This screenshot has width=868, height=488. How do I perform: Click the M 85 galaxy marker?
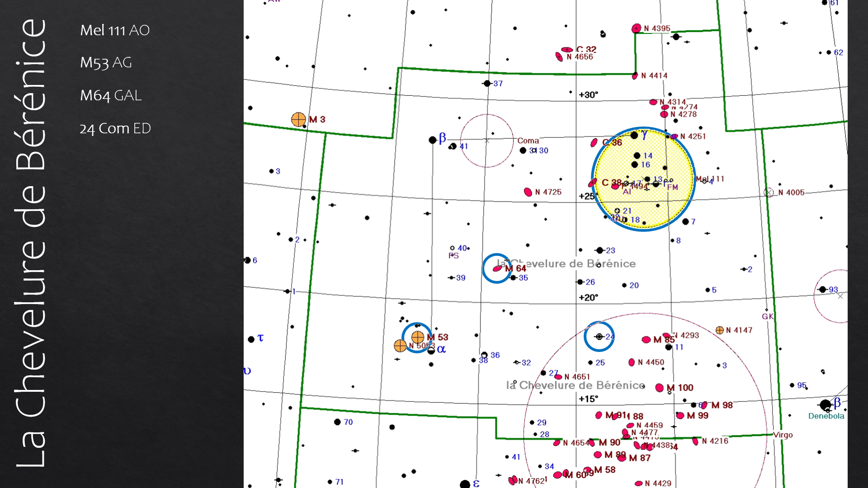(646, 339)
